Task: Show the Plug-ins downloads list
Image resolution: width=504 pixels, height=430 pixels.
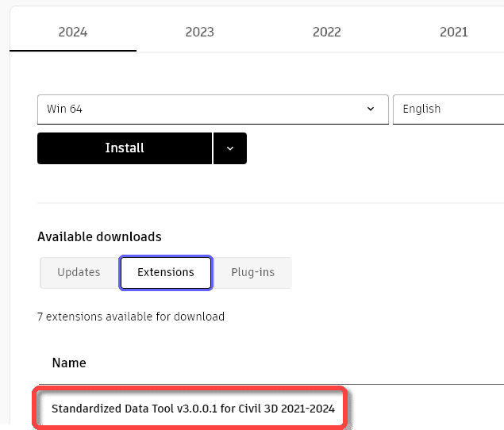Action: pyautogui.click(x=253, y=273)
